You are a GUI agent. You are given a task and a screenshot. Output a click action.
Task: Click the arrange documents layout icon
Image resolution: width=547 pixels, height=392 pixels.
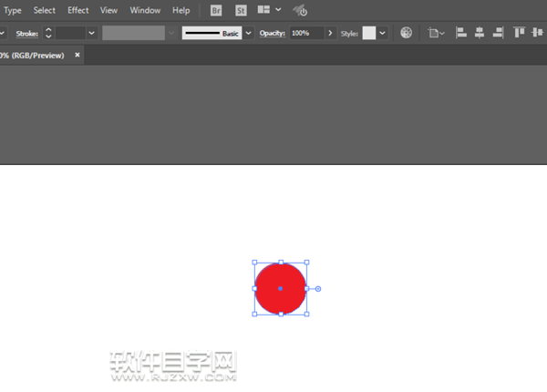tap(263, 10)
